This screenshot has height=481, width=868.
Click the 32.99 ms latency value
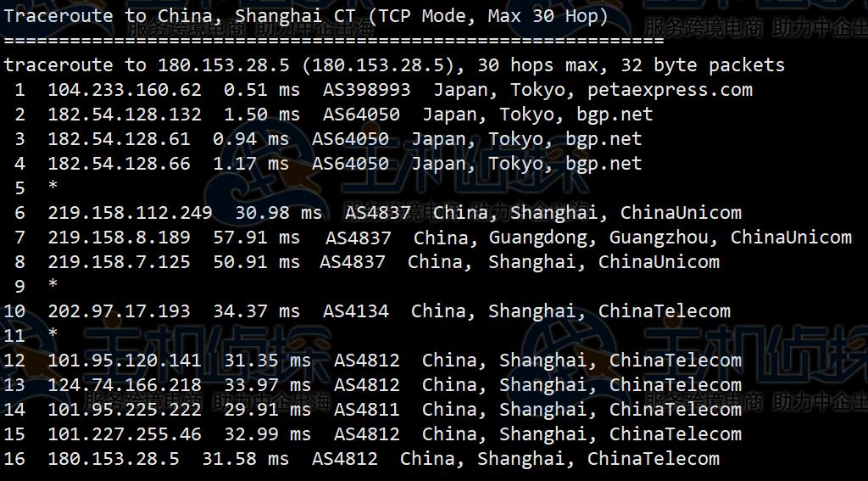tap(267, 433)
